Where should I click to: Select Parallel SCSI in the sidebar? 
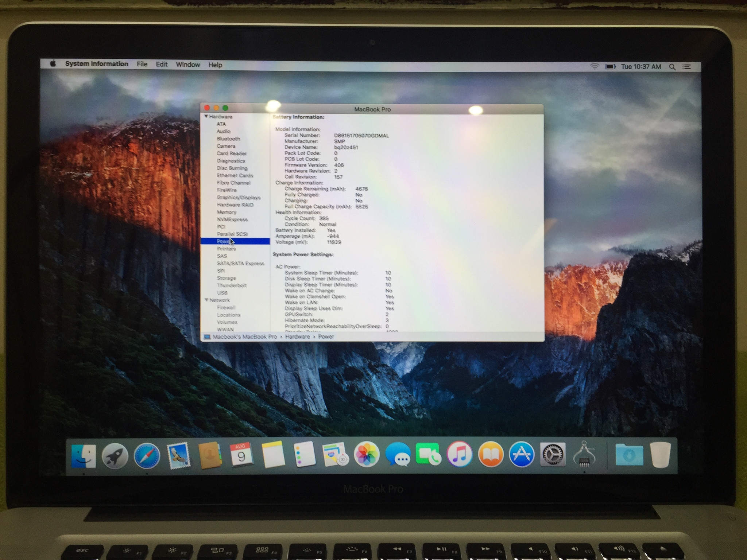pyautogui.click(x=232, y=234)
